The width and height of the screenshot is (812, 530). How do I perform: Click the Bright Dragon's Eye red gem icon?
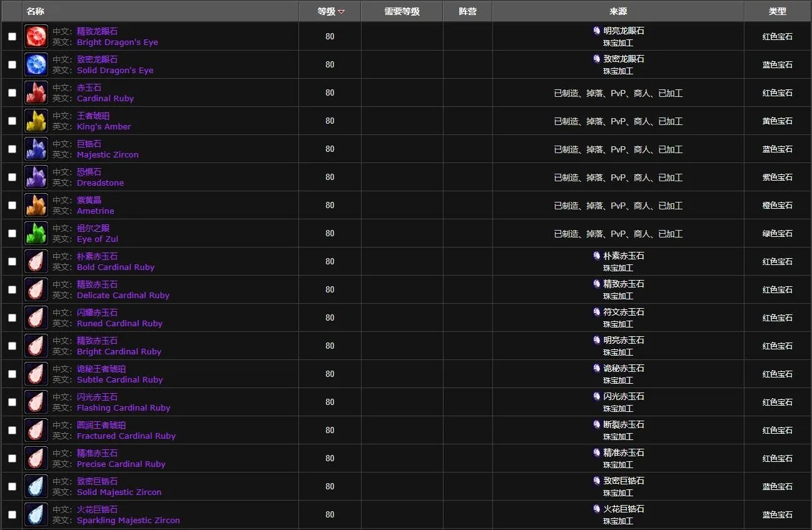[x=36, y=36]
